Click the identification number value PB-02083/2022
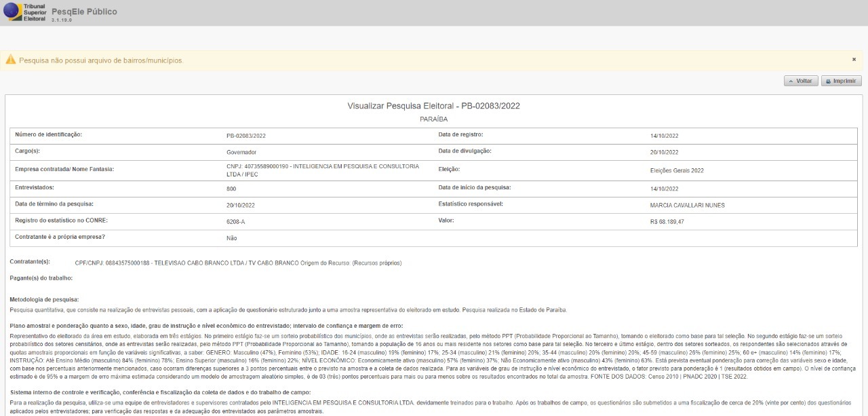The height and width of the screenshot is (416, 868). tap(246, 136)
